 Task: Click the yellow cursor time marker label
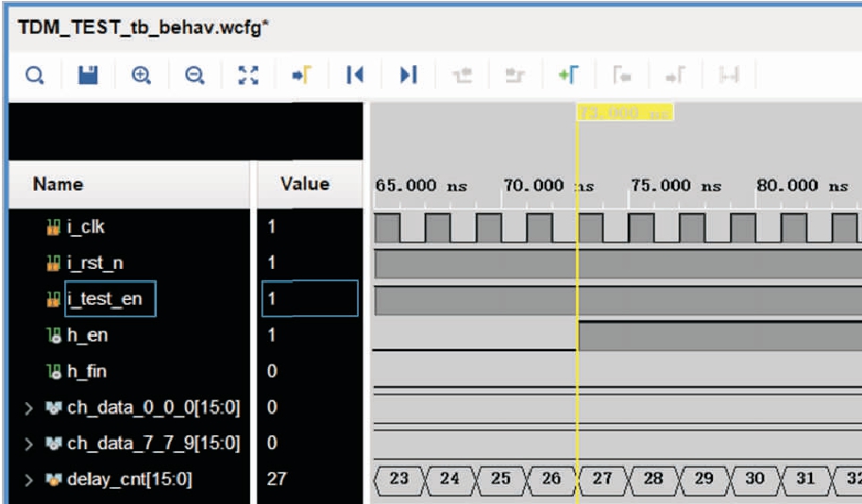click(624, 112)
